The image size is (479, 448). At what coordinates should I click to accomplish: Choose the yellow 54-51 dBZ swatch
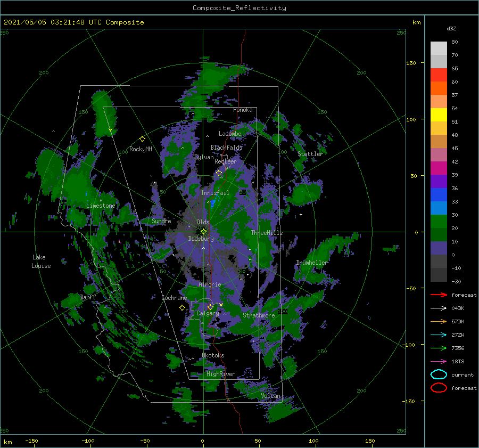click(x=439, y=115)
